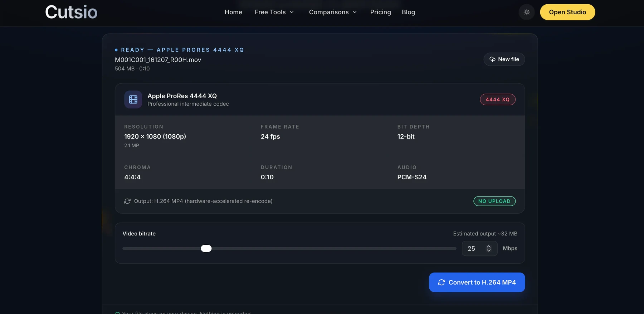Toggle light theme with sun icon
This screenshot has width=644, height=314.
(527, 12)
